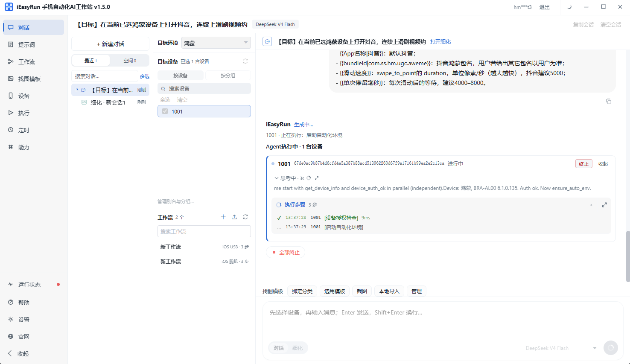Click the chat vertical scrollbar

627,256
